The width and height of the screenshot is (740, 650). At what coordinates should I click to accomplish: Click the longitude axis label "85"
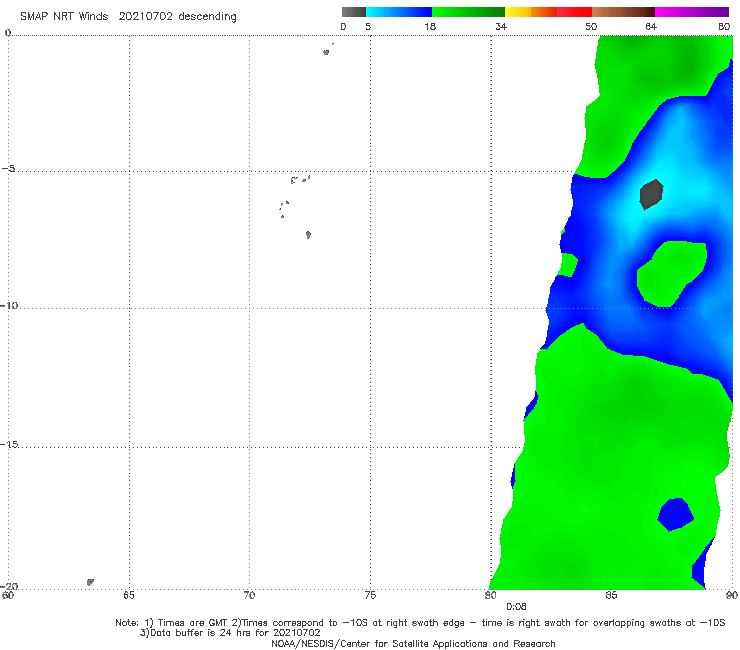click(611, 595)
